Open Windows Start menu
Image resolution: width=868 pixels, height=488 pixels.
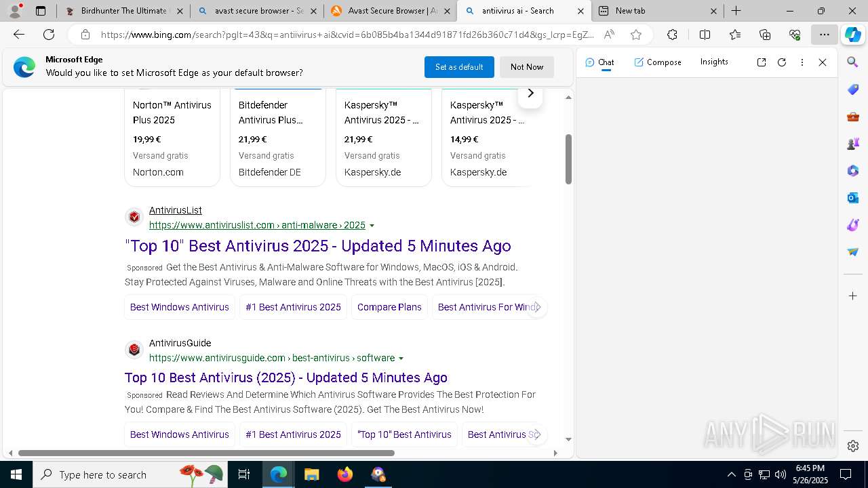16,474
